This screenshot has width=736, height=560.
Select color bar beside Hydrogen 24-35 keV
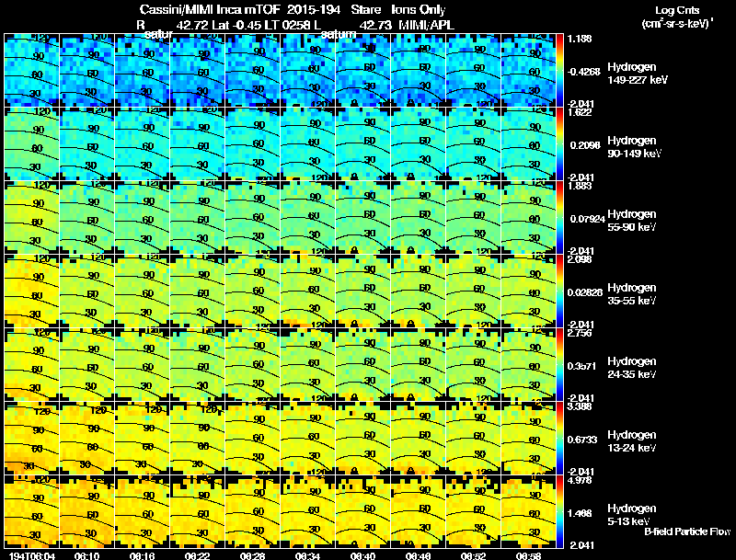pos(559,364)
